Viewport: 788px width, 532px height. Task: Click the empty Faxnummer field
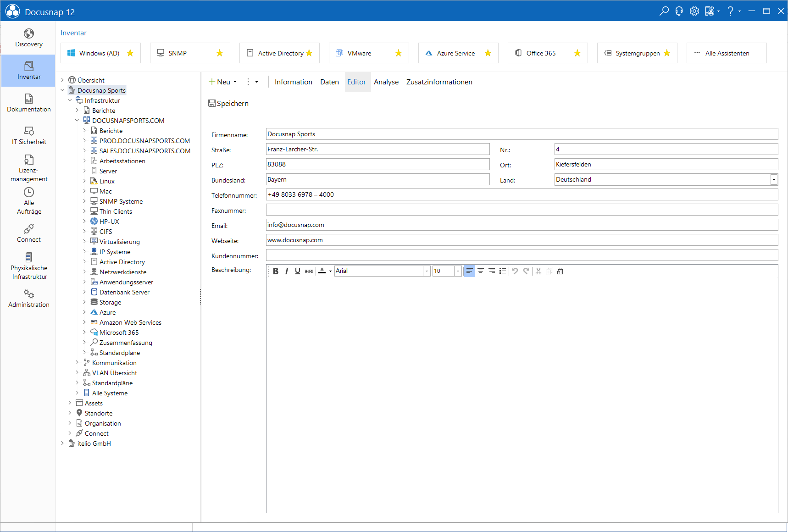point(522,210)
